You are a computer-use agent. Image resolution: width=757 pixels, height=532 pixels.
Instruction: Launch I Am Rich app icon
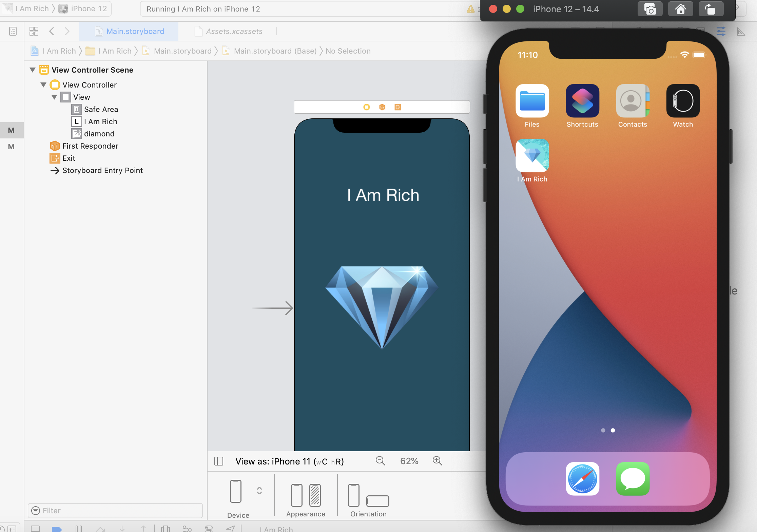(x=532, y=156)
